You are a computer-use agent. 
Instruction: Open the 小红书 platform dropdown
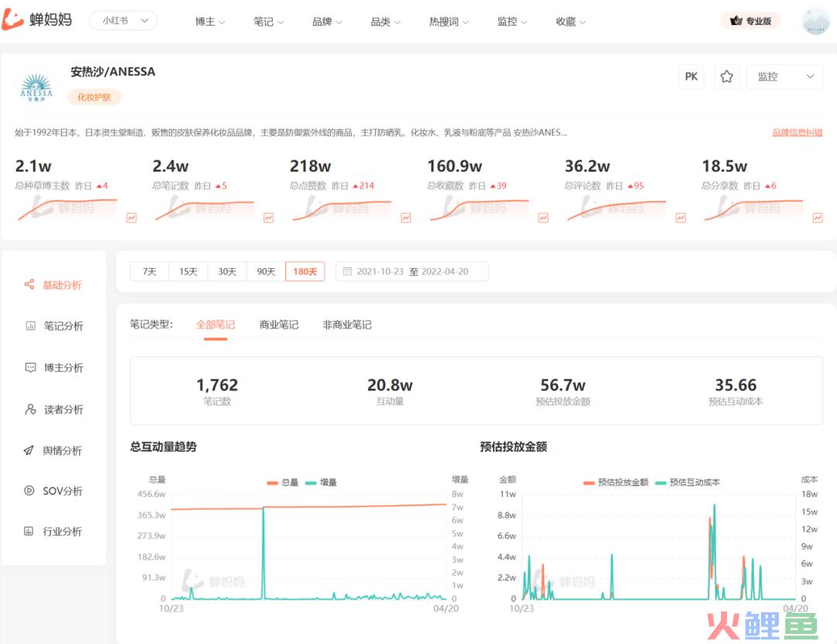coord(123,20)
